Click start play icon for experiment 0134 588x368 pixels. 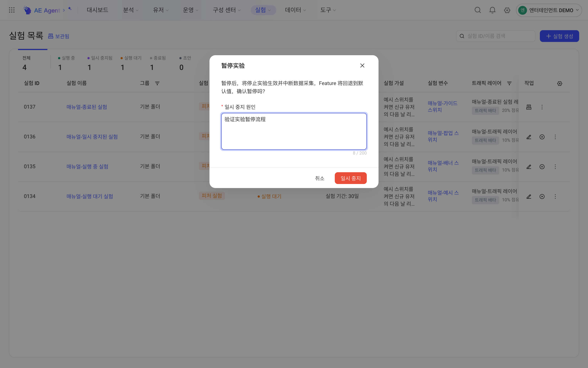[x=542, y=196]
